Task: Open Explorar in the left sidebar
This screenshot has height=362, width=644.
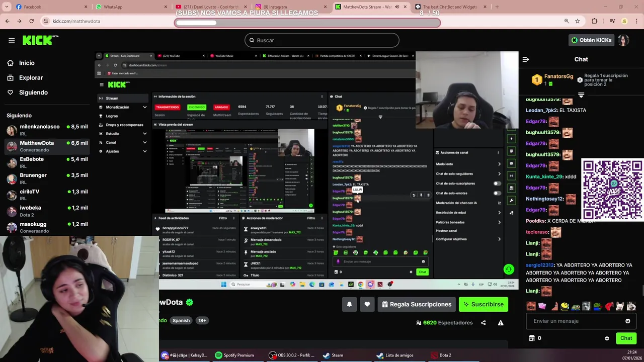Action: [x=31, y=78]
